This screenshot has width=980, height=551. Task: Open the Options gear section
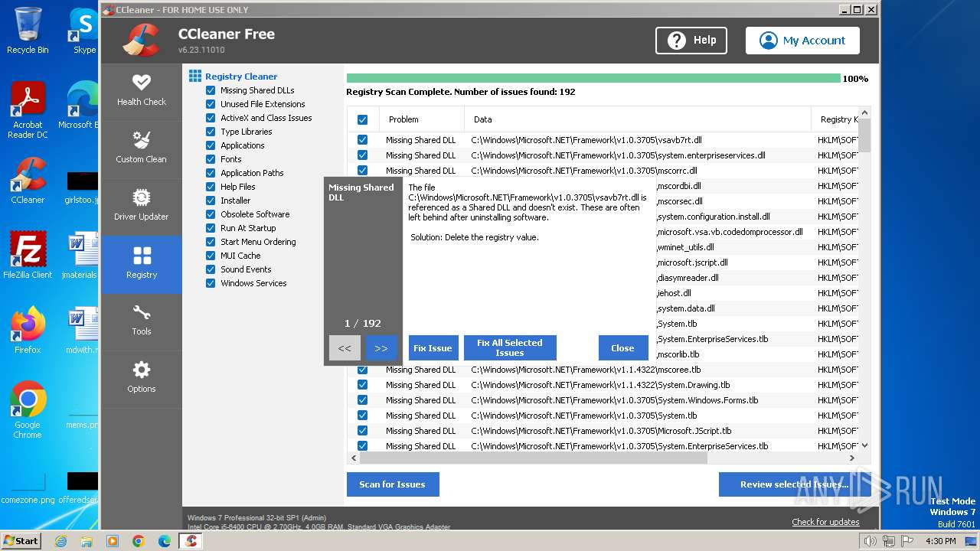pyautogui.click(x=141, y=378)
